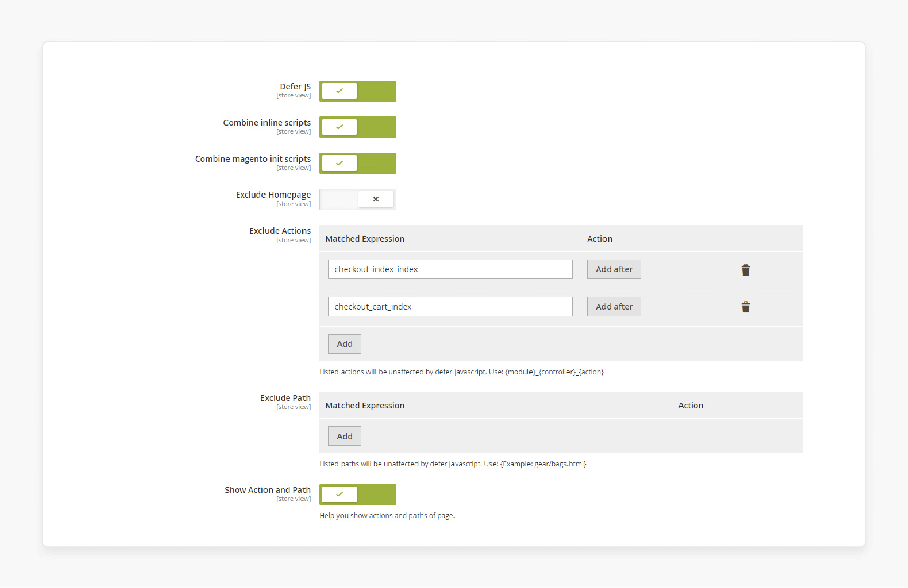The width and height of the screenshot is (908, 588).
Task: Click the Exclude Actions label
Action: (280, 231)
